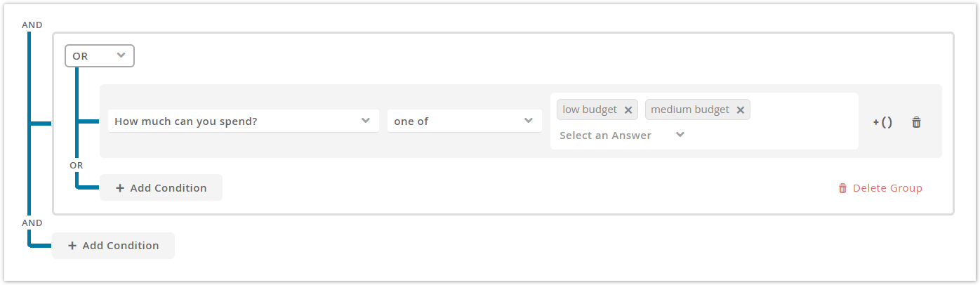
Task: Expand the 'How much can you spend?' question dropdown
Action: click(244, 121)
